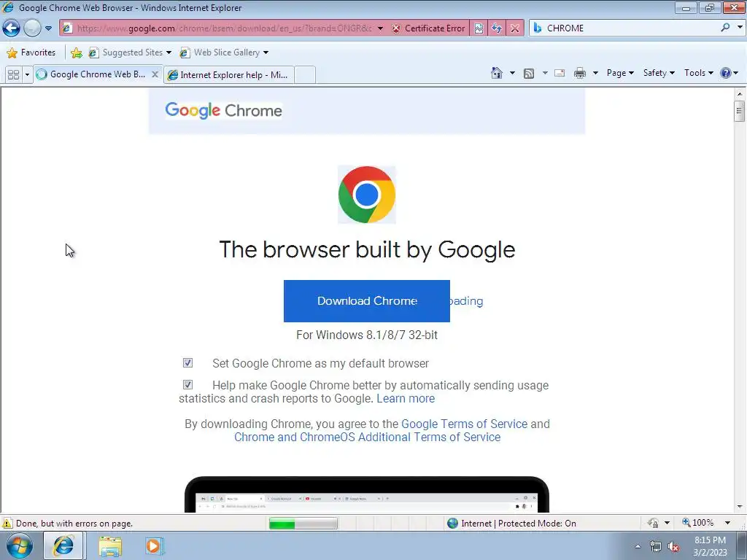Click the Add to Favorites Bar icon

point(76,52)
